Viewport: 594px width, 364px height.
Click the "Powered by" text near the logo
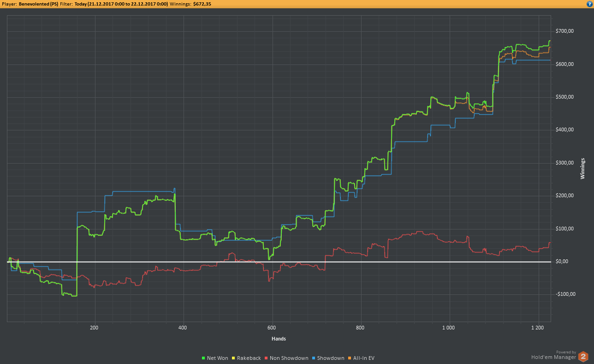(x=566, y=352)
